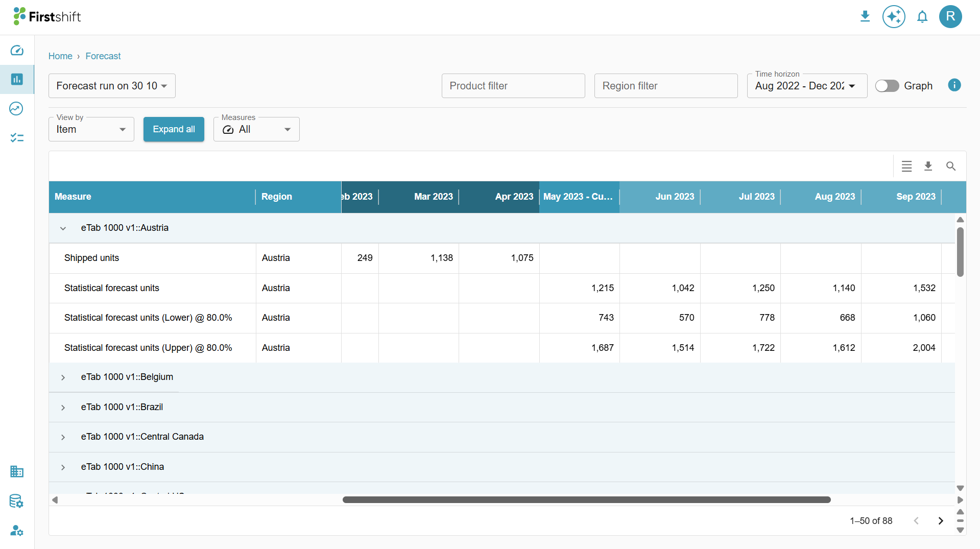Open the R user avatar menu
980x549 pixels.
tap(950, 17)
